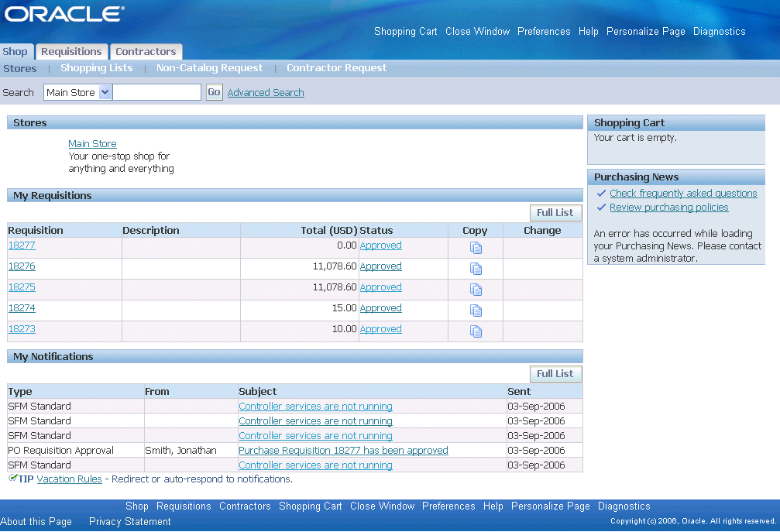
Task: Click Shopping Cart in footer navigation
Action: click(311, 506)
